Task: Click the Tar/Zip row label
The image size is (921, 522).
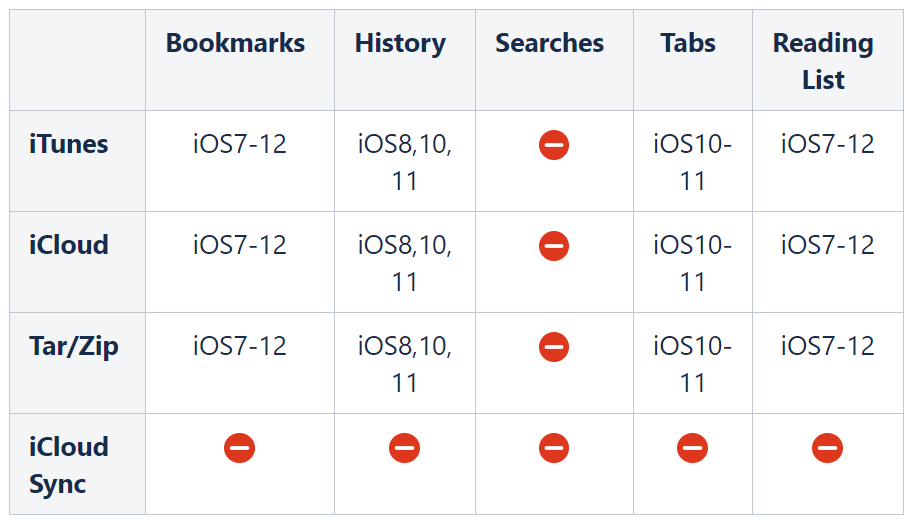Action: tap(74, 347)
